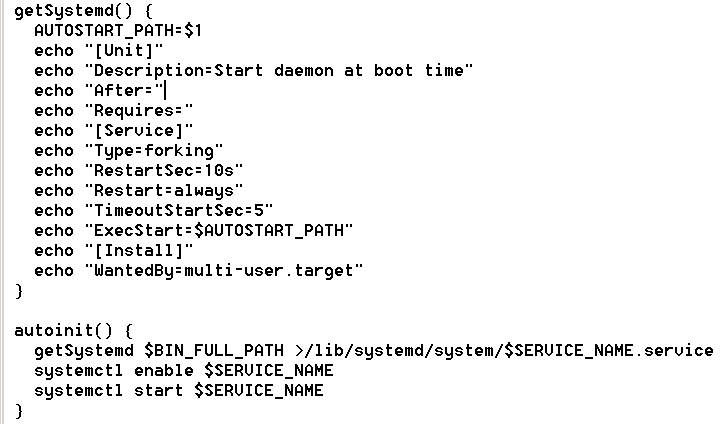Viewport: 728px width, 424px height.
Task: Click the closing brace ending autoinit
Action: point(19,410)
